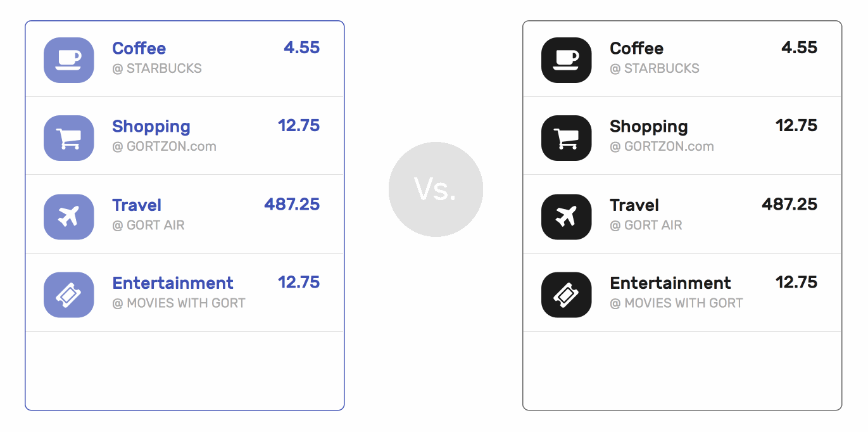The height and width of the screenshot is (432, 868).
Task: Click the gray Vs. circle
Action: coord(436,189)
